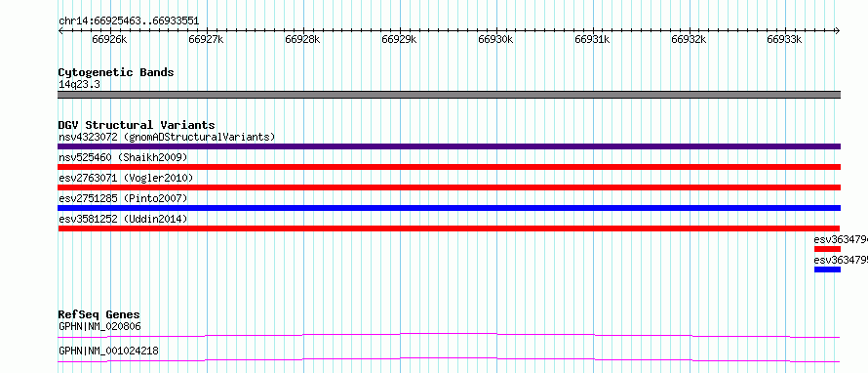
Task: Open the nsv525460 (Shaikh2009) label
Action: 123,157
